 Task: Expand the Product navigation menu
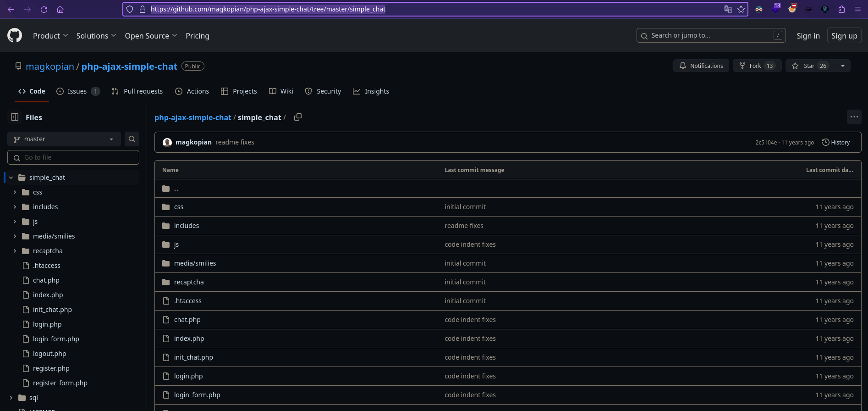50,36
